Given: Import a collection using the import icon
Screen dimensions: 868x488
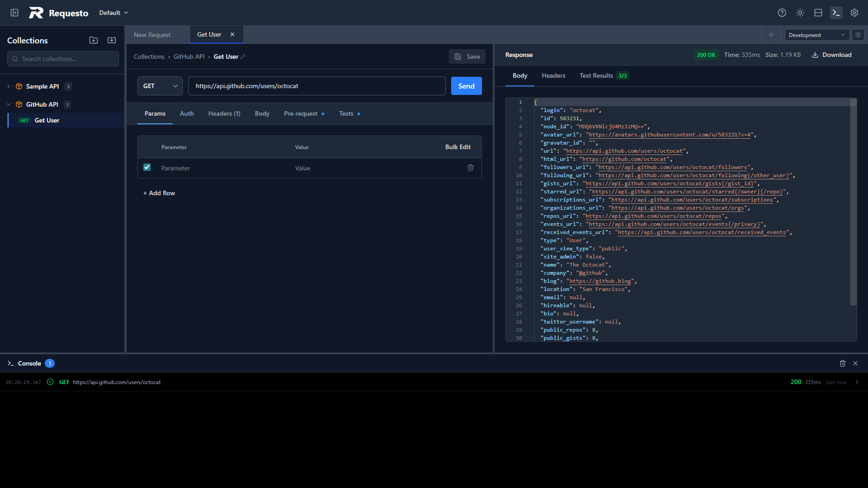Looking at the screenshot, I should click(x=112, y=40).
